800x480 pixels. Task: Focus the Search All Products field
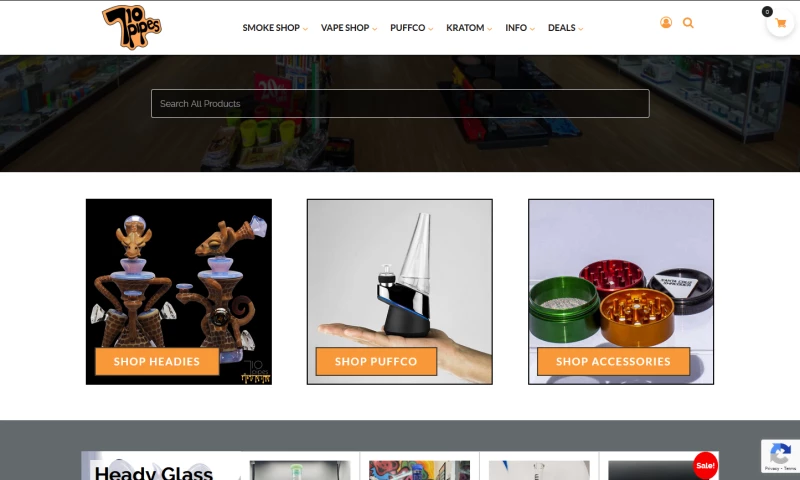tap(400, 104)
